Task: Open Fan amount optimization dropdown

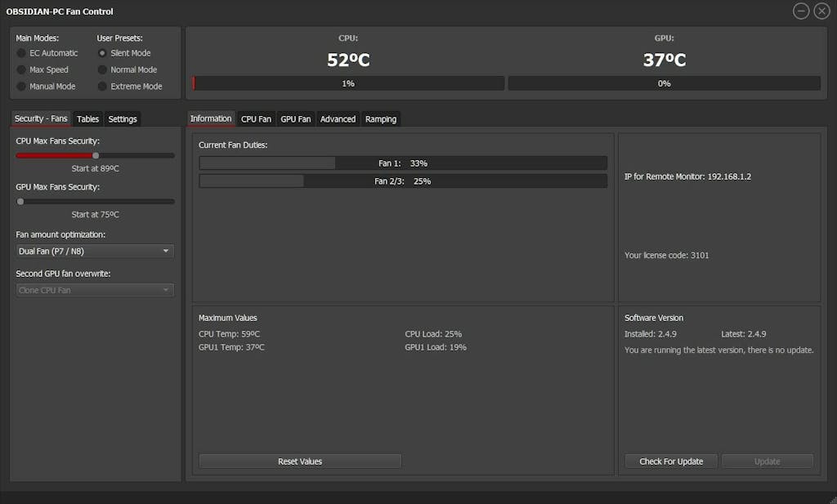Action: [95, 252]
